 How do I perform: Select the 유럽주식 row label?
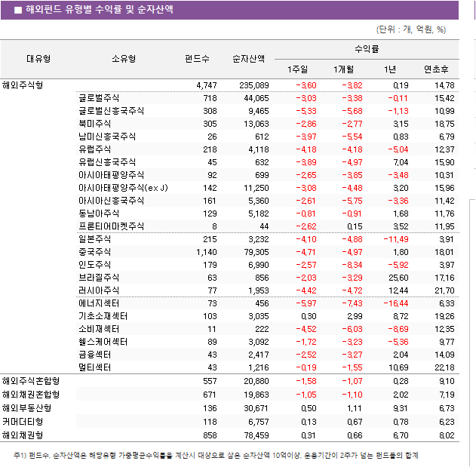pyautogui.click(x=95, y=149)
